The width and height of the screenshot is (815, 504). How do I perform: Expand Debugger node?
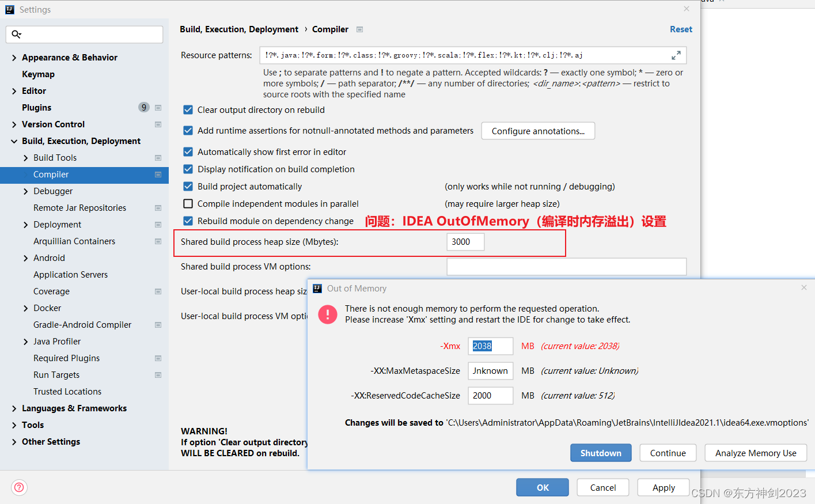click(x=25, y=191)
